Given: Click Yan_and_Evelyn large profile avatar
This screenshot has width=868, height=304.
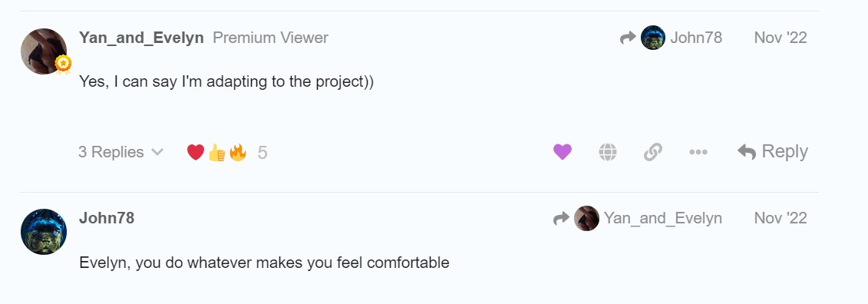Looking at the screenshot, I should [44, 51].
